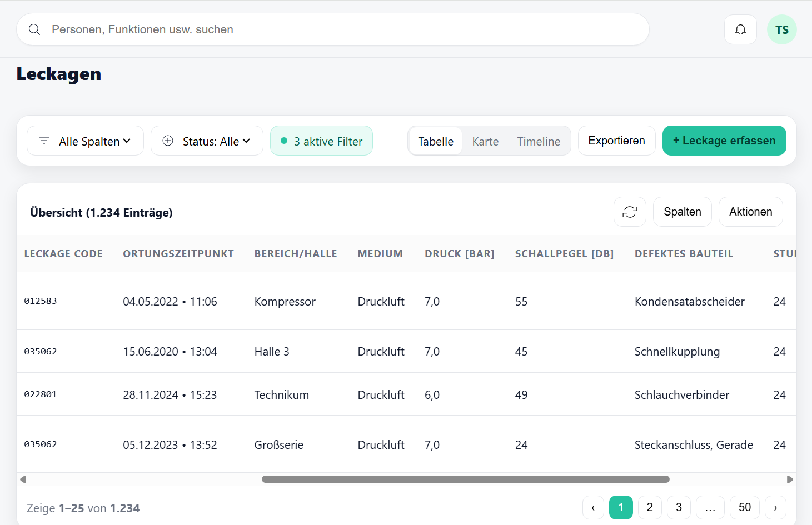
Task: Click the Leckage erfassen button
Action: click(x=724, y=141)
